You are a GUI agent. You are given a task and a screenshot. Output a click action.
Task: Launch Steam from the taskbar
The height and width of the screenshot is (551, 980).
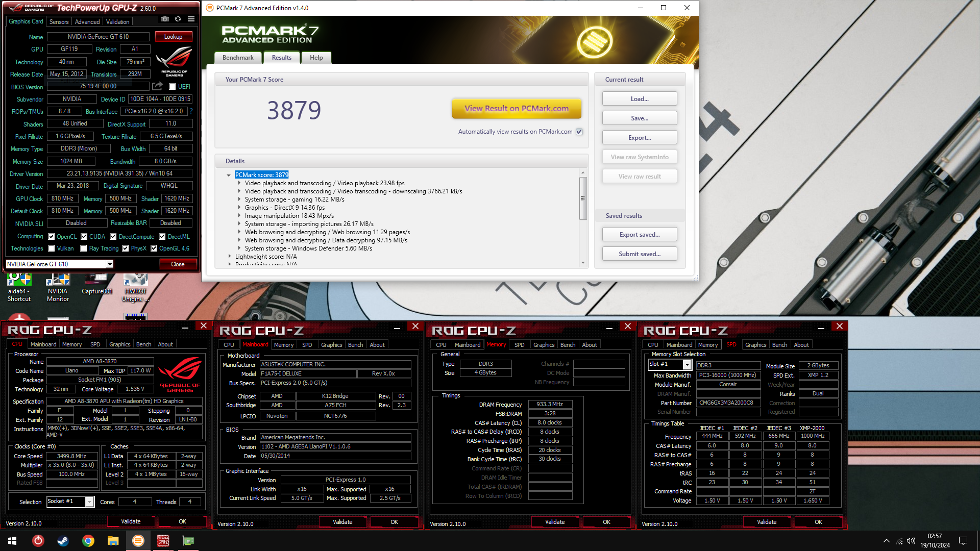(x=63, y=541)
